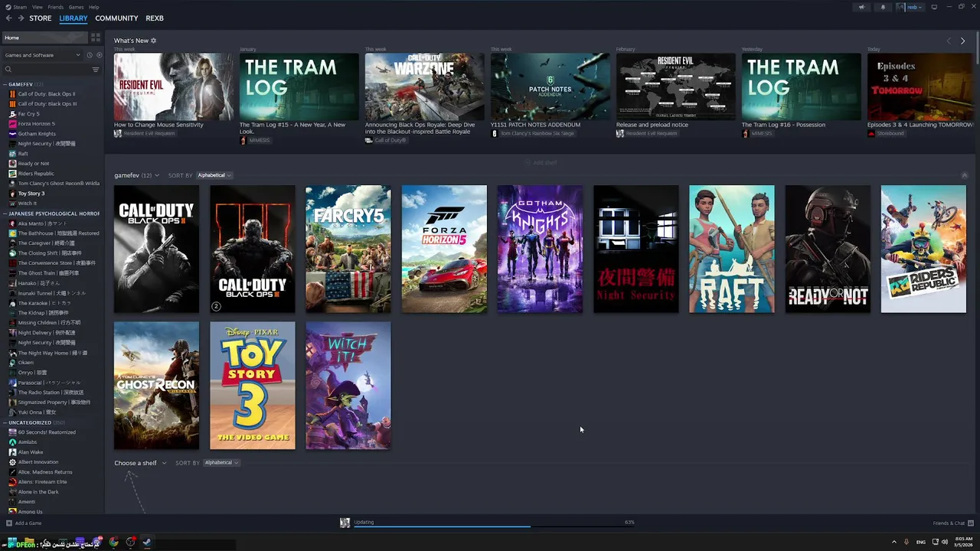The height and width of the screenshot is (551, 980).
Task: Select Among Us in the sidebar
Action: [x=30, y=511]
